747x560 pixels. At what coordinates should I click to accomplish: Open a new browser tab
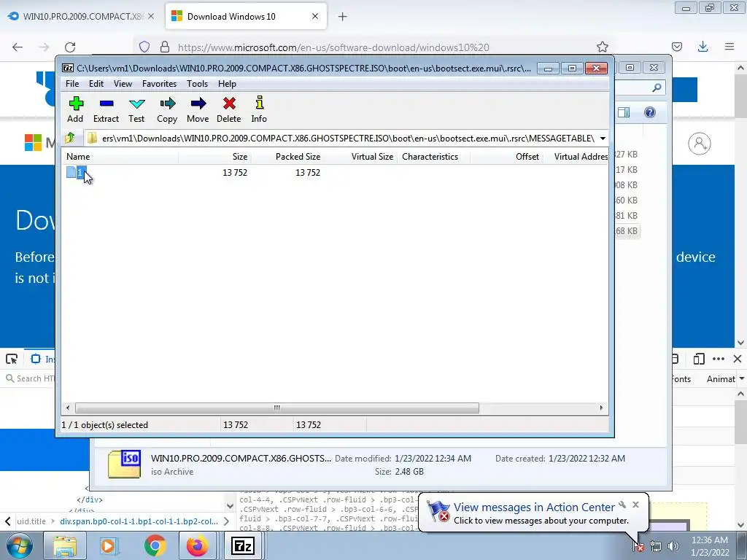[343, 17]
